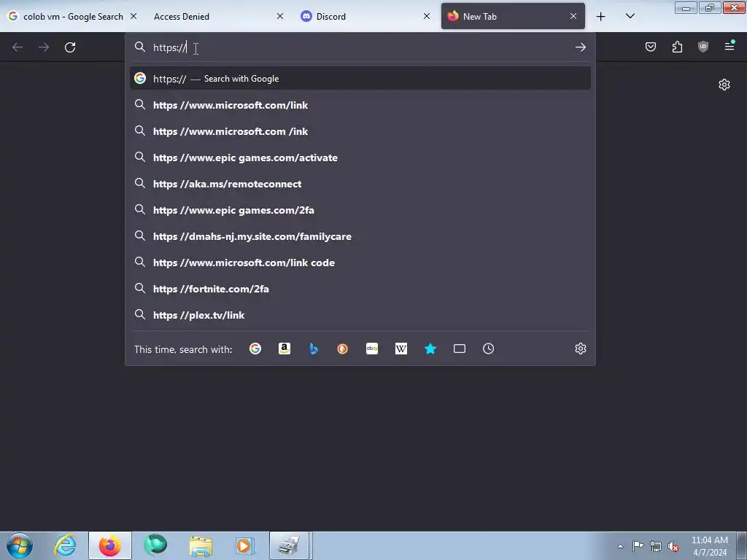747x560 pixels.
Task: Close the colob vm Google Search tab
Action: [133, 16]
